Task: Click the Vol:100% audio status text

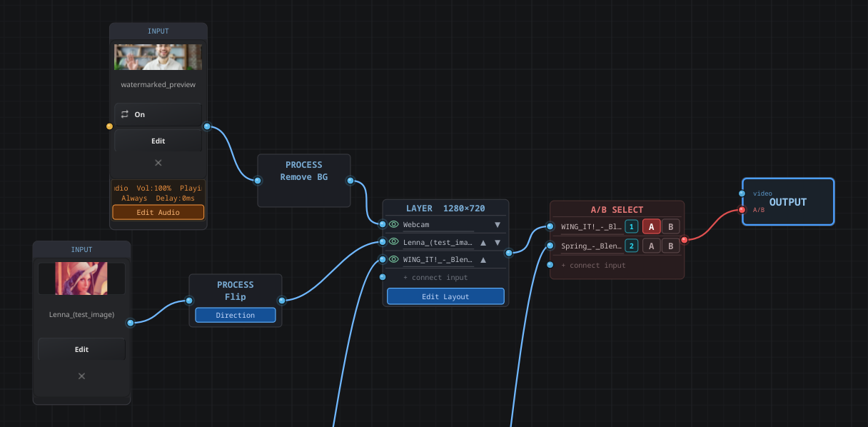Action: coord(154,188)
